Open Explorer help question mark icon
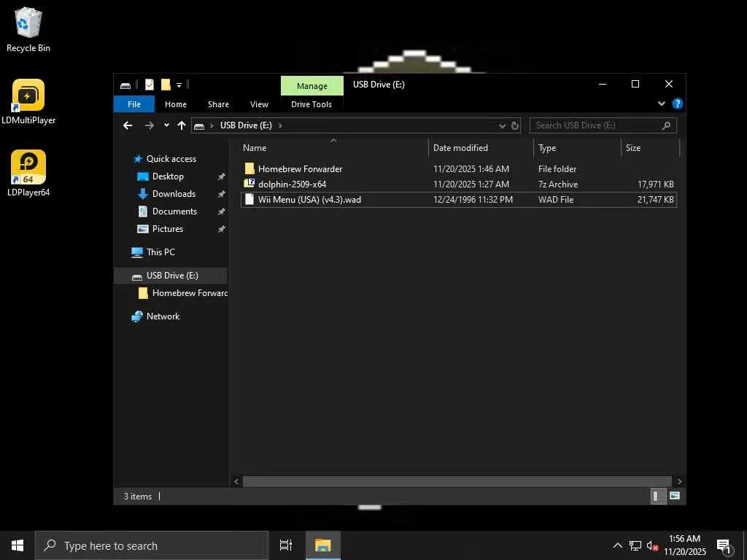 pos(677,104)
